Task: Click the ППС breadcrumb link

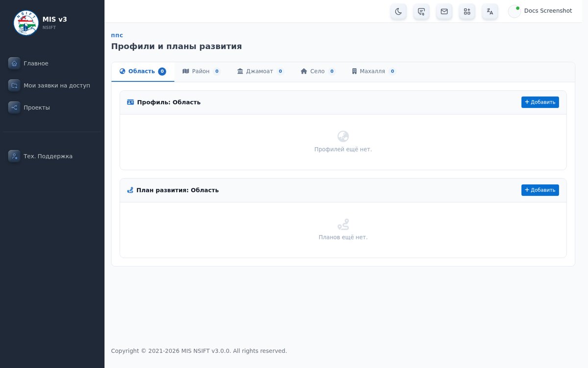Action: 117,35
